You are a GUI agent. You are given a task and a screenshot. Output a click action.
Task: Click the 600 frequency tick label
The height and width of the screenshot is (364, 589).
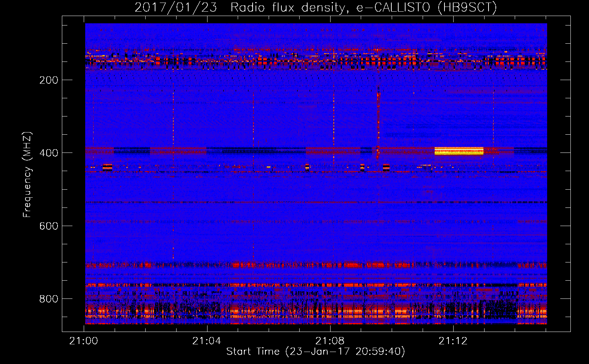(x=49, y=226)
